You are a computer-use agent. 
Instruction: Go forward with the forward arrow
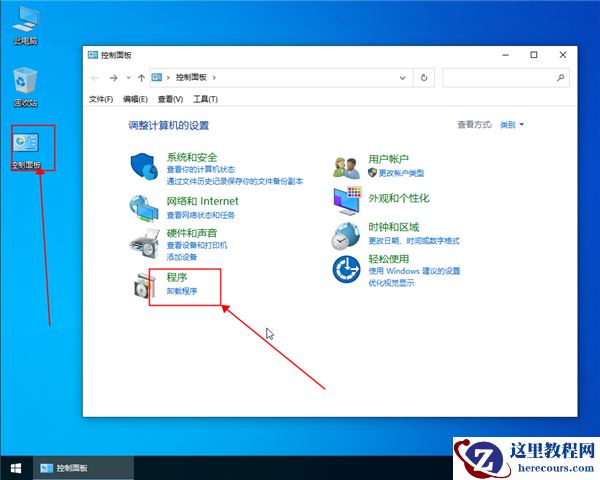[x=113, y=78]
